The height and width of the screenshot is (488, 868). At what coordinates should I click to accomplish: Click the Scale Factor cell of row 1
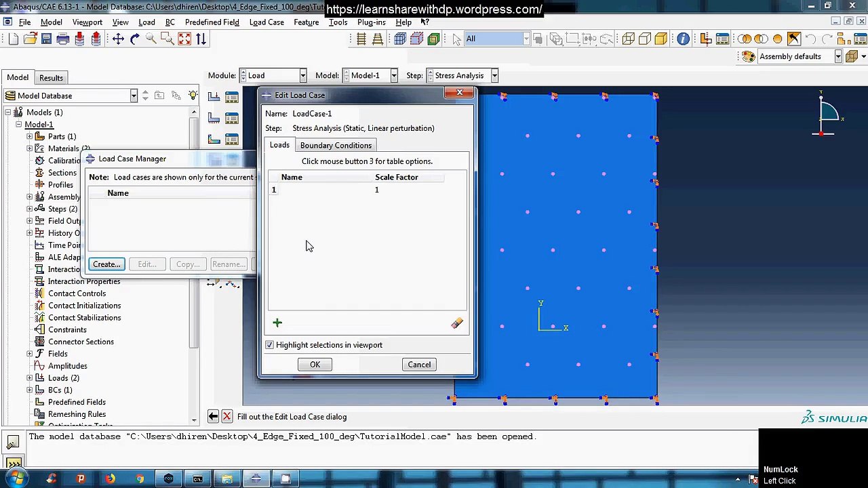pyautogui.click(x=409, y=190)
